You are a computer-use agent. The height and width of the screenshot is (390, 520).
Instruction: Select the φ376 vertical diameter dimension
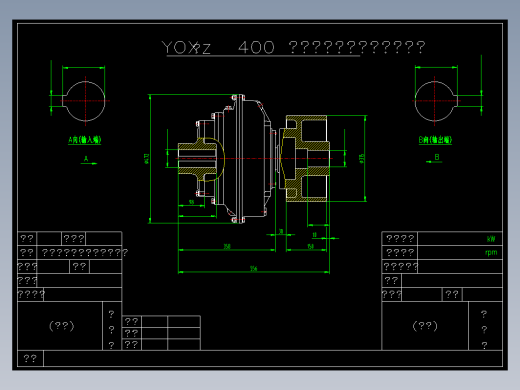coord(362,159)
